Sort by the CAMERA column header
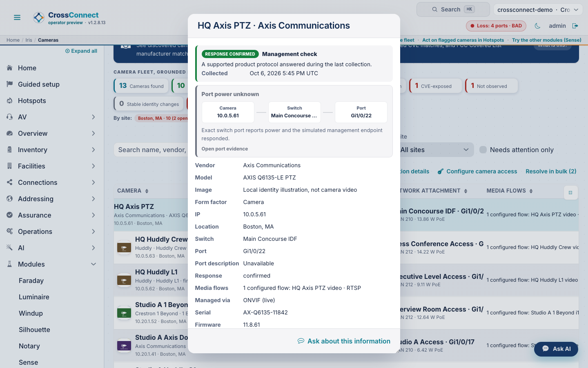Screen dimensions: 588x368 (x=133, y=191)
